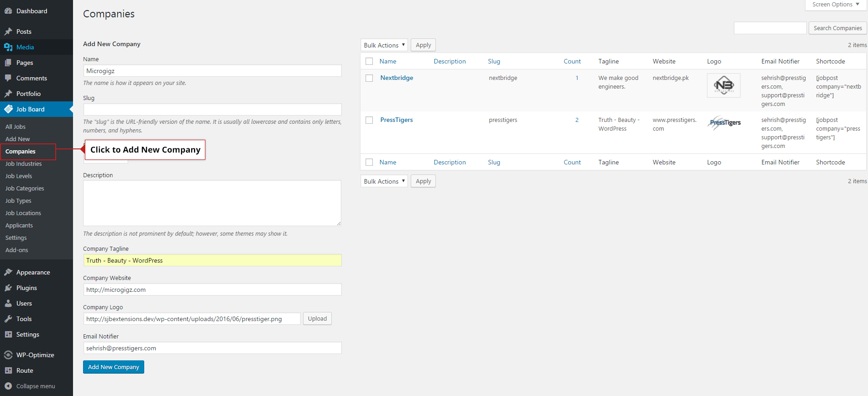Check the Nextbridge row checkbox
Screen dimensions: 868x396
click(369, 78)
